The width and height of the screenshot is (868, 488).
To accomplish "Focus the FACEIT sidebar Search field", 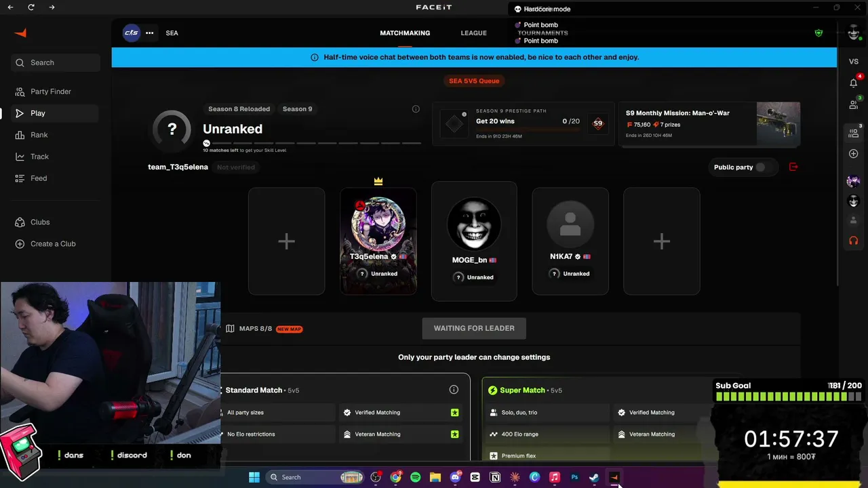I will pyautogui.click(x=56, y=62).
